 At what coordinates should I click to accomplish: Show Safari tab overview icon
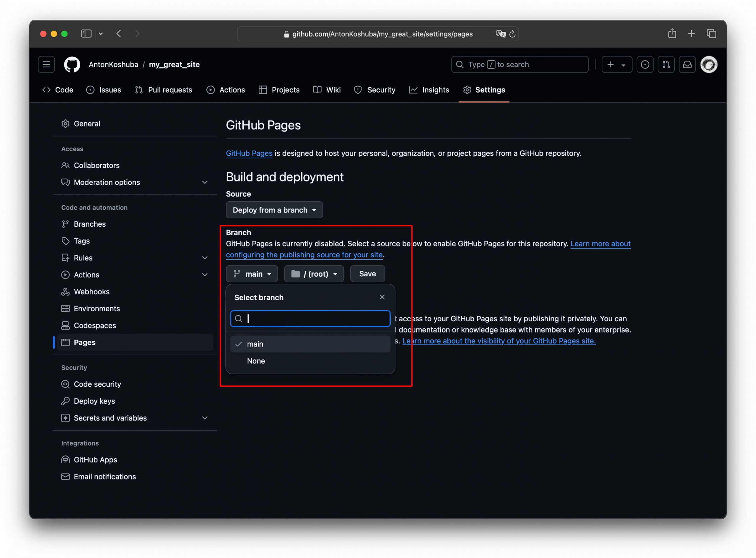pos(711,33)
